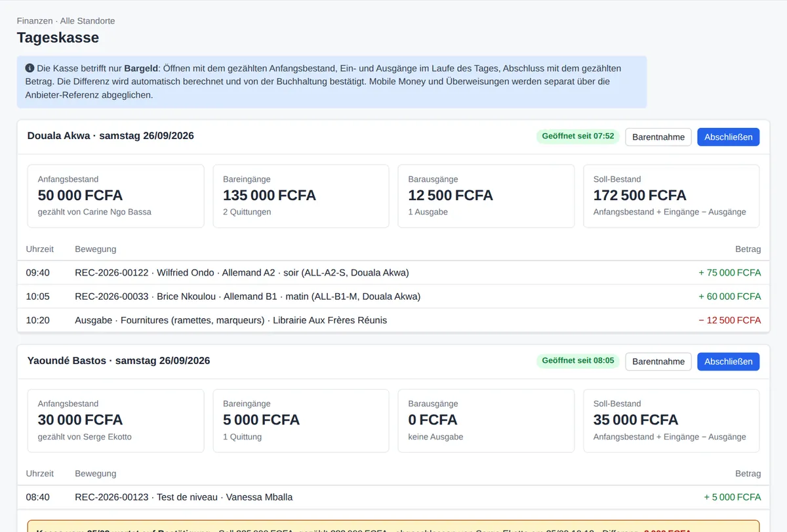Click the '1 Ausgabe' caption

point(428,212)
